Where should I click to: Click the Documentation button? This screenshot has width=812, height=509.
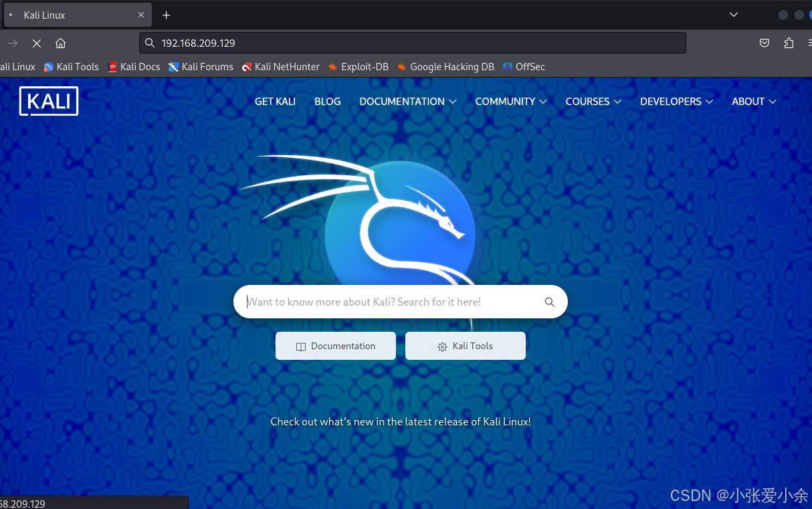pyautogui.click(x=336, y=346)
